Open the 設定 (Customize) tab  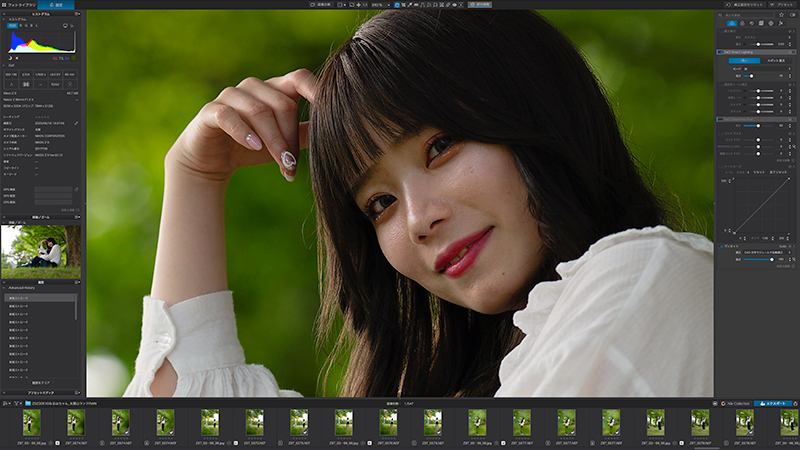56,5
